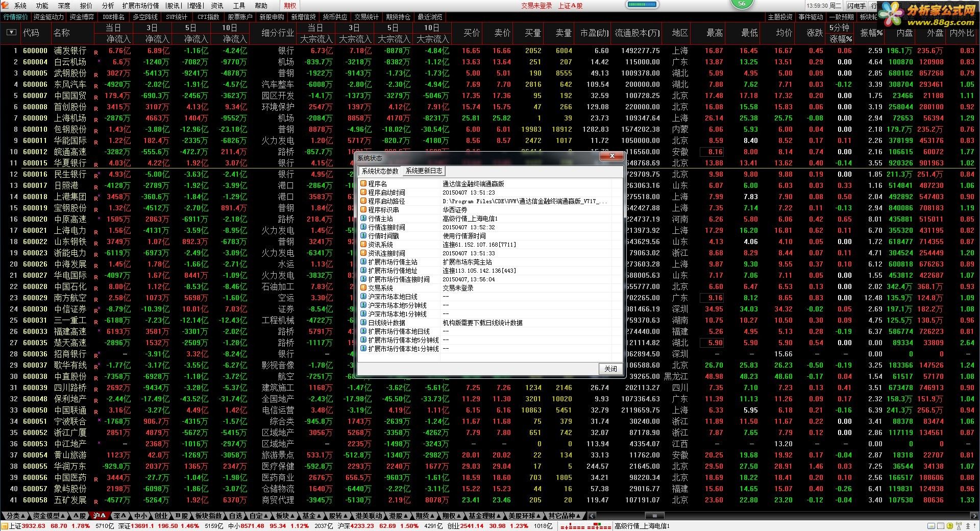Open the 帮助 menu

click(261, 6)
